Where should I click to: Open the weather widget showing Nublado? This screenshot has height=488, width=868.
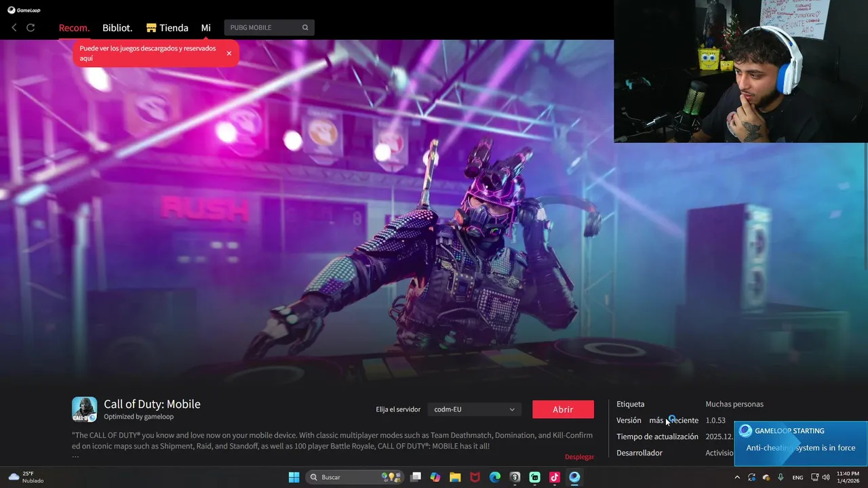pyautogui.click(x=26, y=477)
